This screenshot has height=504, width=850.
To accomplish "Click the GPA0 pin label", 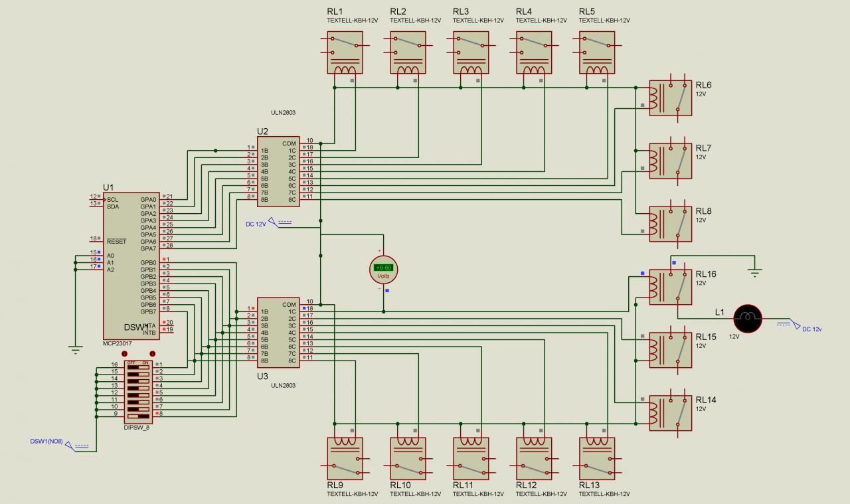I will point(148,199).
